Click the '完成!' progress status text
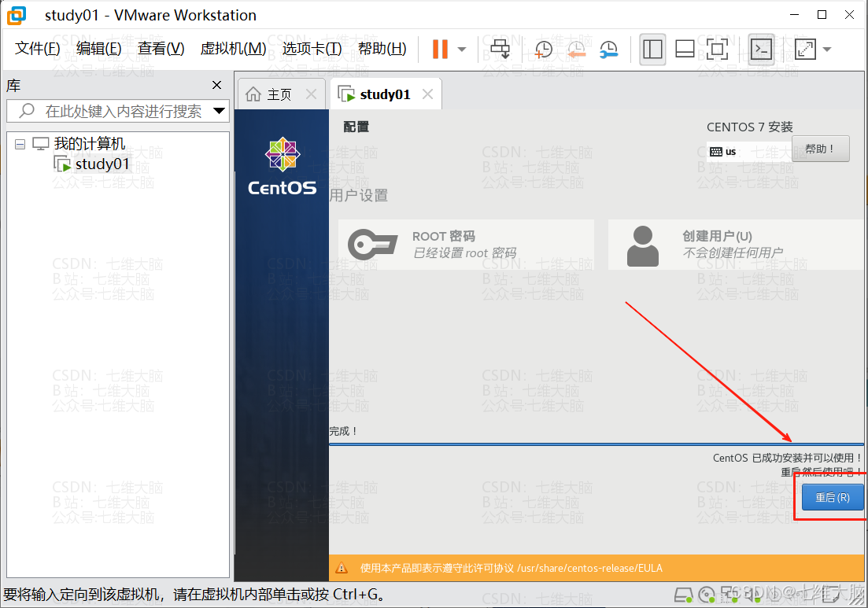Screen dimensions: 868x608 [343, 431]
